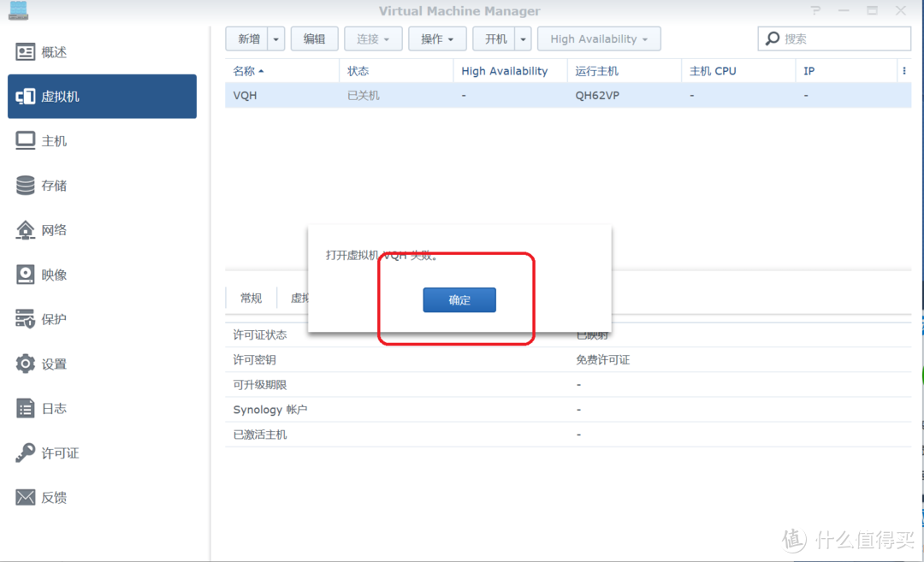
Task: Switch to the 常规 (General) tab
Action: tap(251, 298)
